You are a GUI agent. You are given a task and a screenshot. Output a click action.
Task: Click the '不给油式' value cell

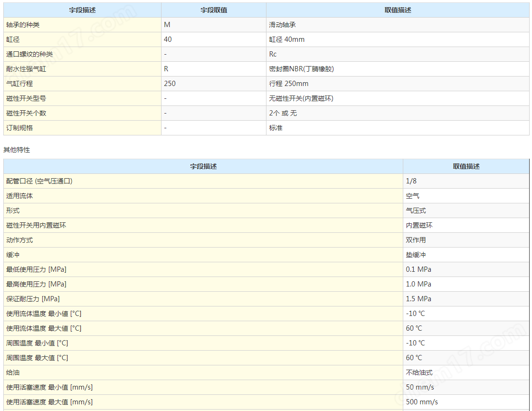point(466,373)
